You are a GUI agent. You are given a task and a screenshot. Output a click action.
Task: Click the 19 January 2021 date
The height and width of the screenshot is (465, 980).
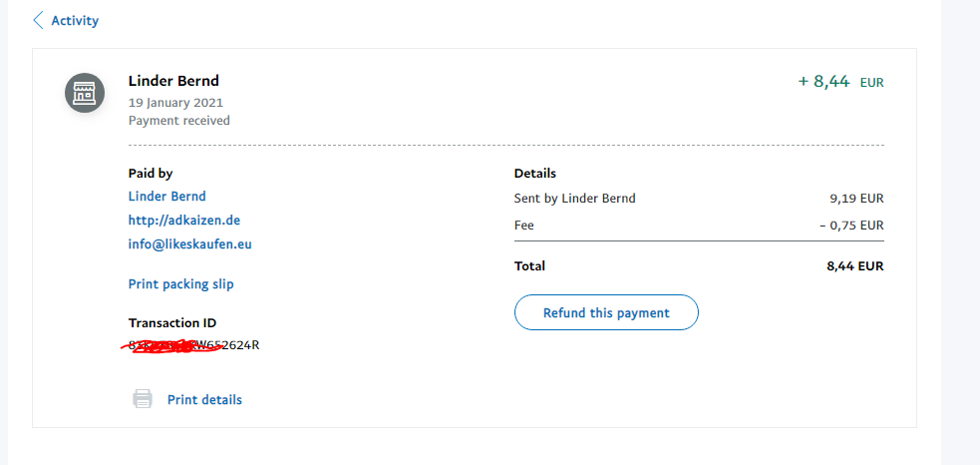pyautogui.click(x=175, y=103)
